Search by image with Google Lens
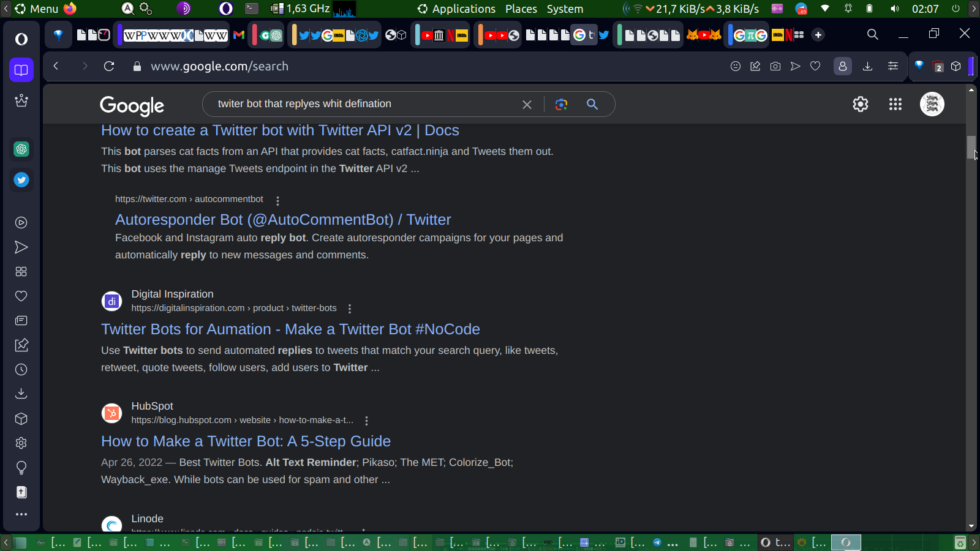 point(561,104)
